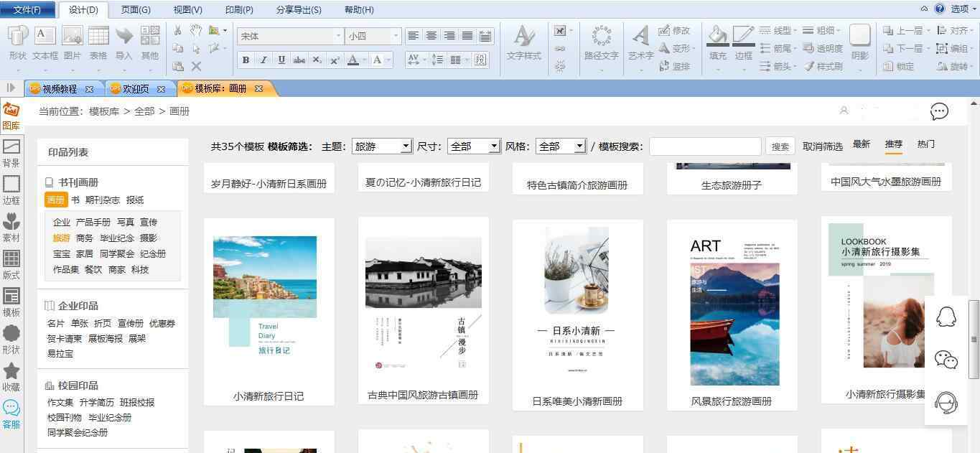Select the 商务 category in list
This screenshot has height=453, width=980.
point(85,238)
